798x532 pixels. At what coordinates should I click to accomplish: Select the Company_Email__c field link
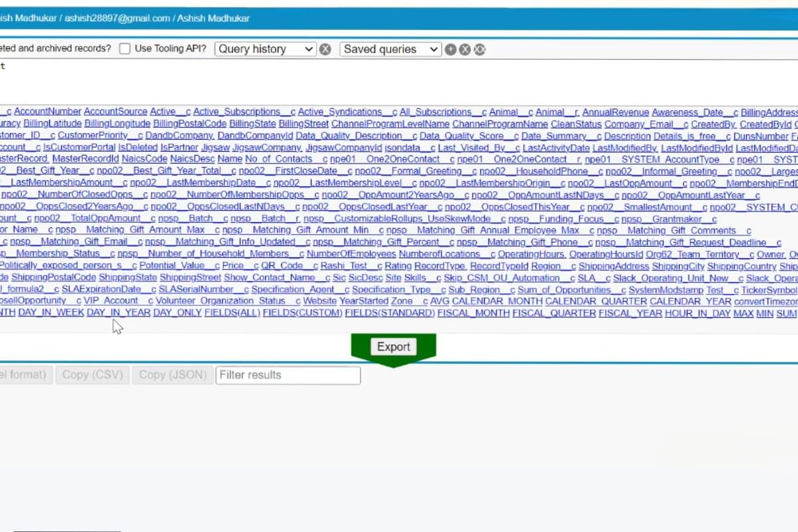646,124
